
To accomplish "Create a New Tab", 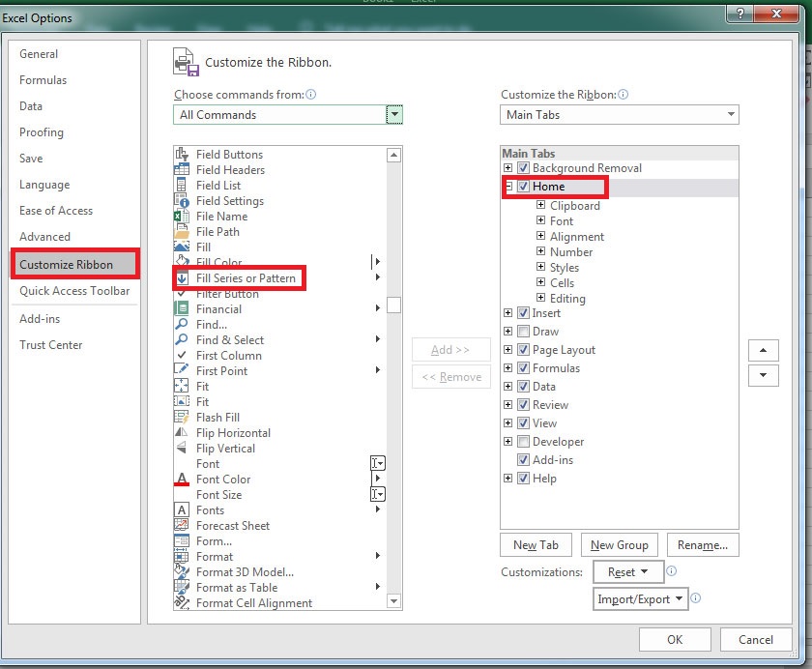I will [536, 544].
